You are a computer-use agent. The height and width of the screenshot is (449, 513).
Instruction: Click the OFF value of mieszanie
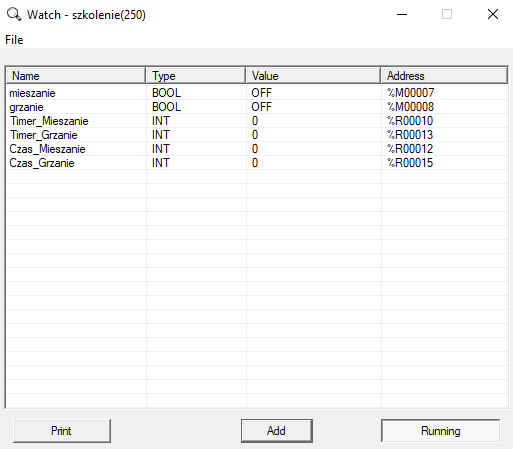262,93
